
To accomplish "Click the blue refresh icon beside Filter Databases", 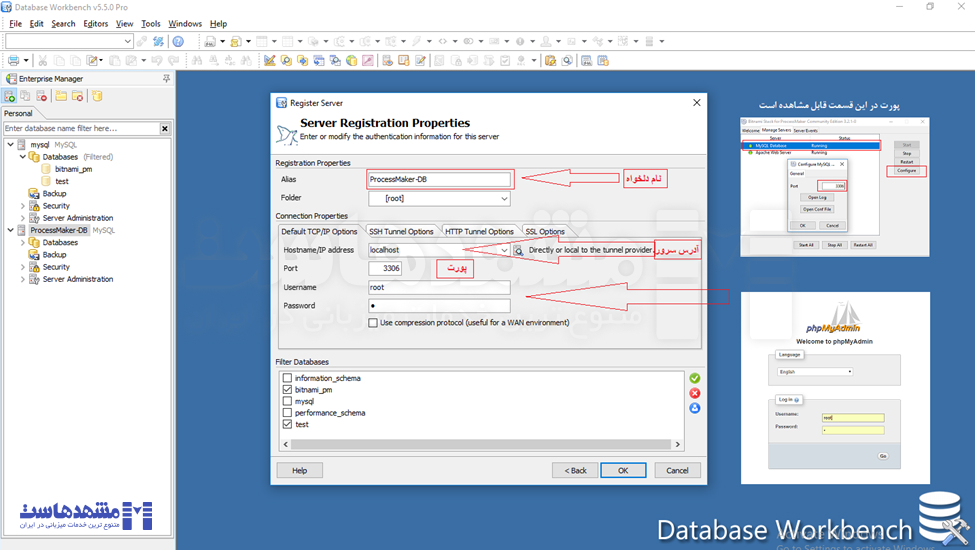I will point(695,408).
